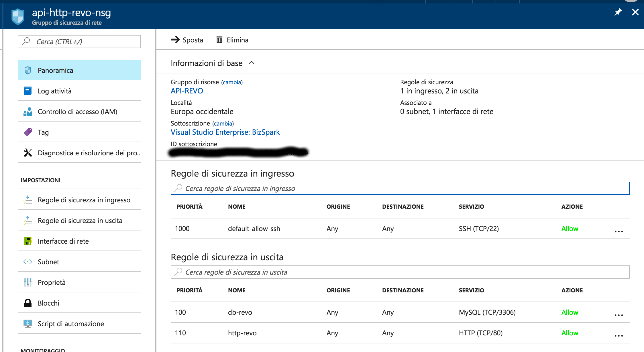Viewport: 644px width, 352px height.
Task: Click the Sposta arrow icon
Action: coord(175,40)
